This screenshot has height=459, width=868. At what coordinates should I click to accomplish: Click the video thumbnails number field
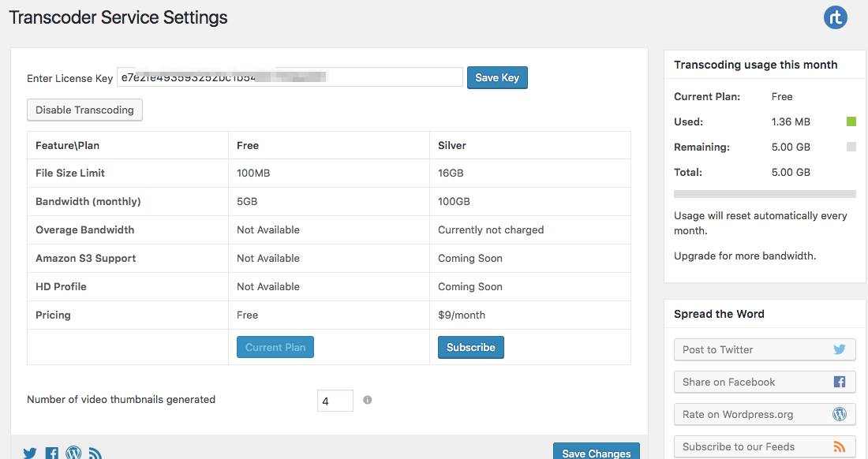(x=335, y=401)
